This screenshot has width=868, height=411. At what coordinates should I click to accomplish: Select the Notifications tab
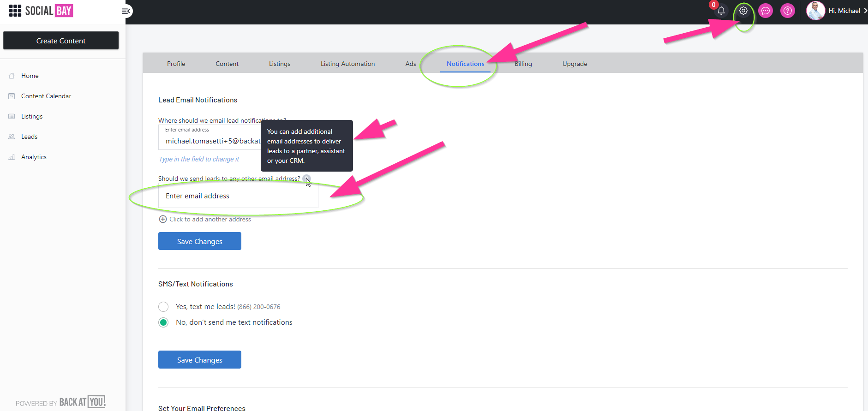[x=465, y=64]
